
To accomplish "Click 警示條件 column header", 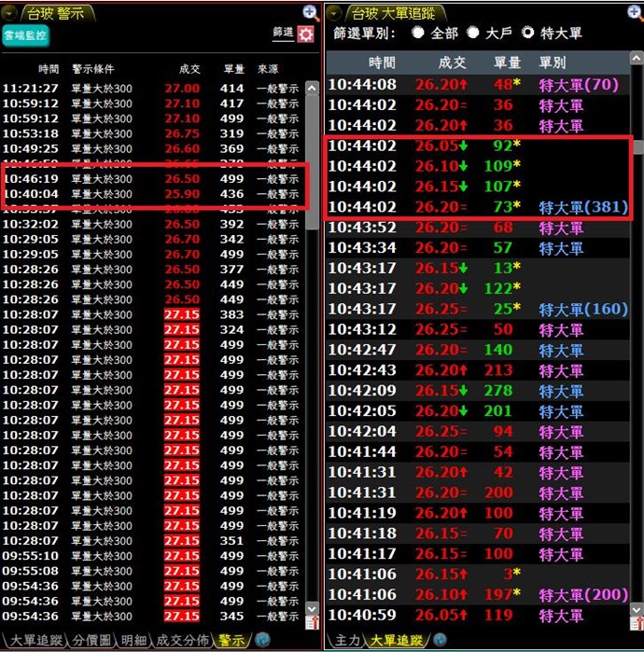I will (93, 69).
